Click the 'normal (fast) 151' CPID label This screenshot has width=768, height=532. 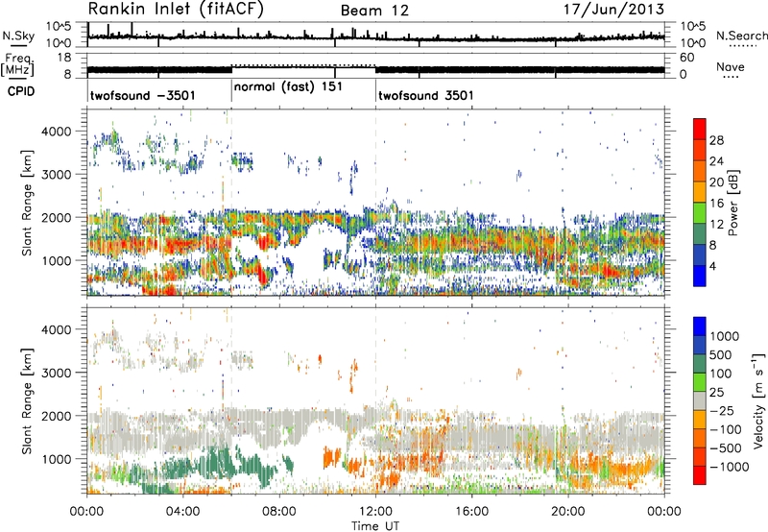288,87
